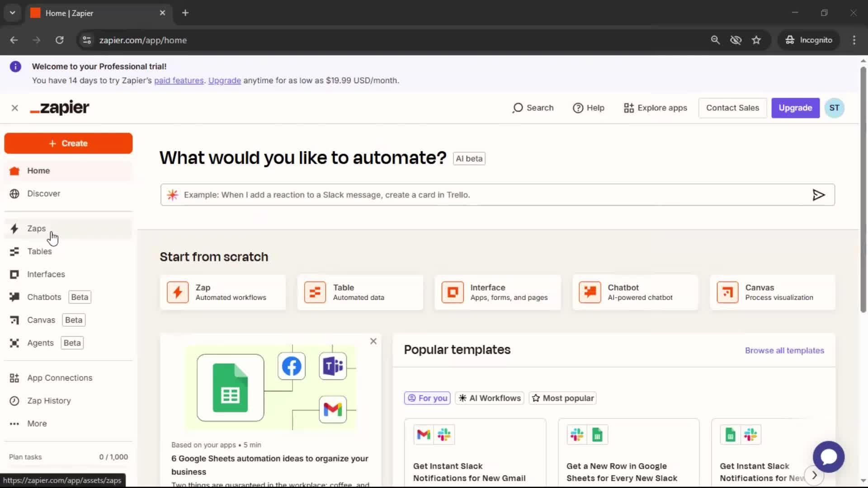Open Chatbots Beta in the sidebar

pos(68,297)
